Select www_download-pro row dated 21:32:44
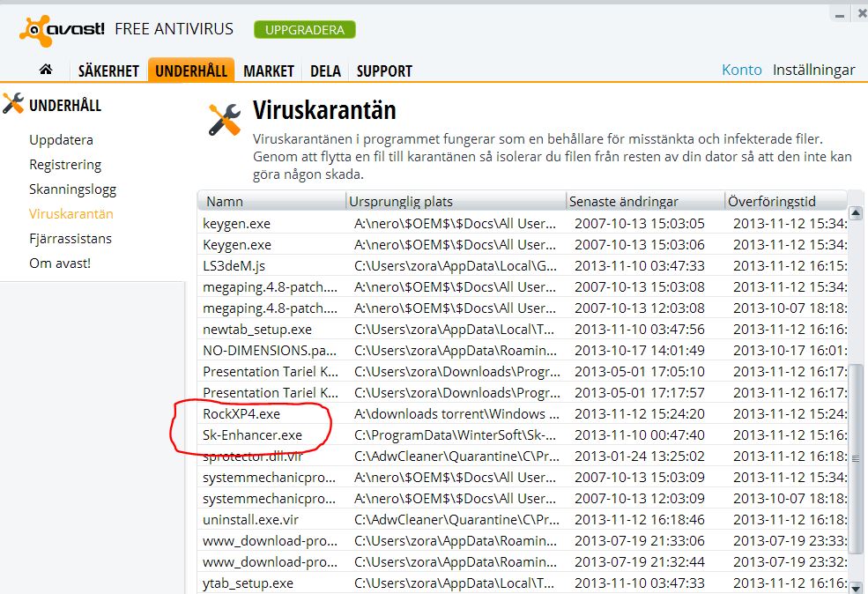The width and height of the screenshot is (868, 594). [x=522, y=562]
